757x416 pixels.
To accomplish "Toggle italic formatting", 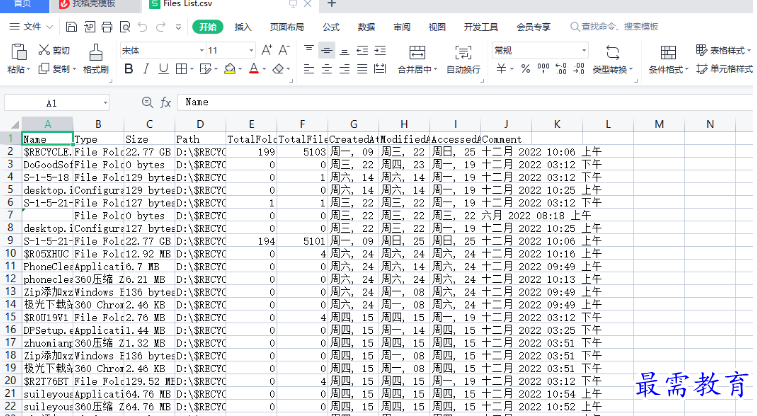I will click(x=146, y=69).
